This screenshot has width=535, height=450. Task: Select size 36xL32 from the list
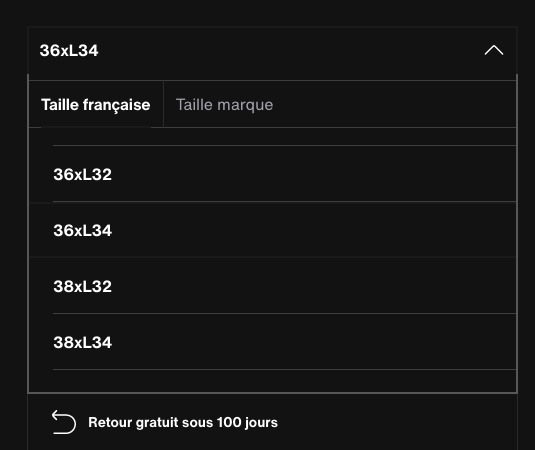(272, 174)
